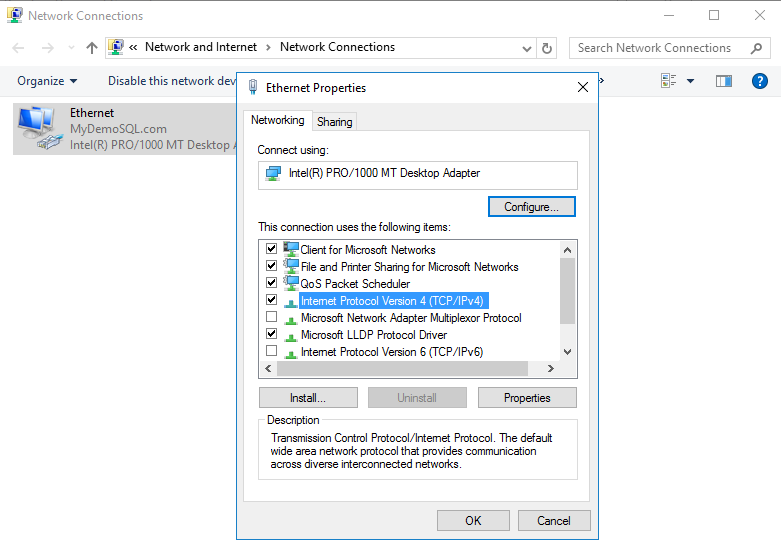The width and height of the screenshot is (781, 542).
Task: Select the Networking tab
Action: [x=277, y=120]
